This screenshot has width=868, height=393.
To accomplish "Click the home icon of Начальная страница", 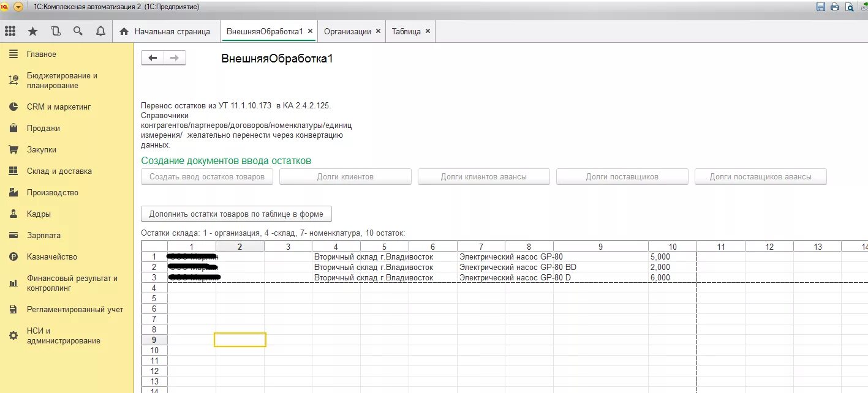I will pyautogui.click(x=124, y=31).
